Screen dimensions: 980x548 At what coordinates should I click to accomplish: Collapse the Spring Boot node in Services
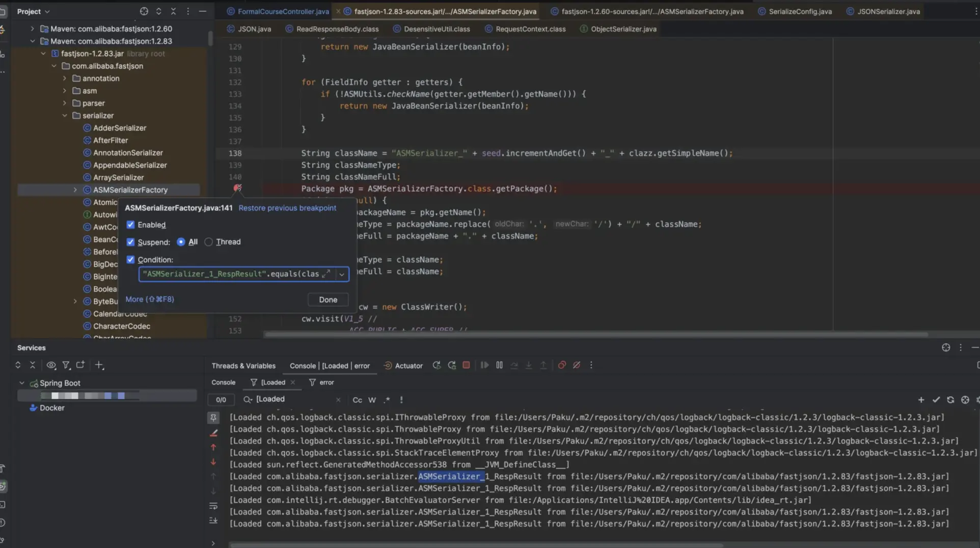pos(22,383)
